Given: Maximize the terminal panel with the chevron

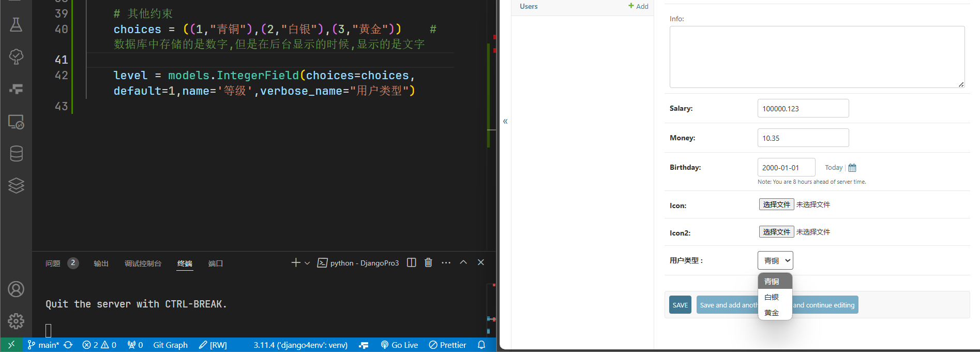Looking at the screenshot, I should [463, 262].
